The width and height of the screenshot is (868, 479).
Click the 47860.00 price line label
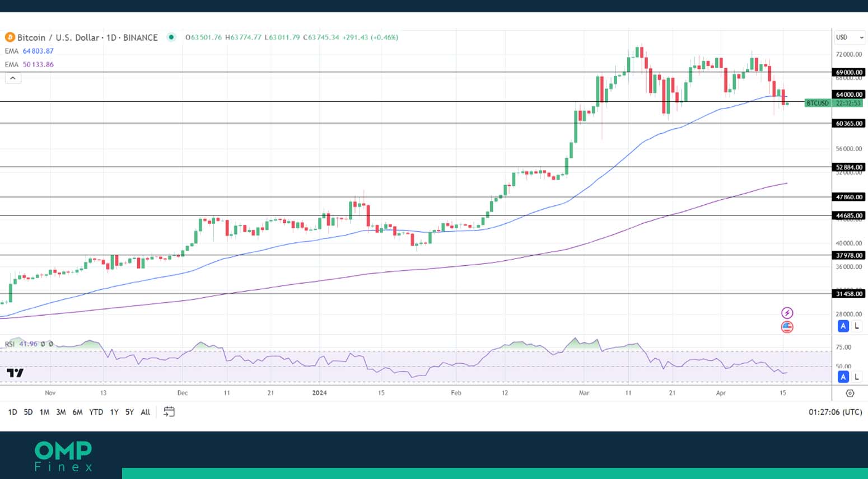pyautogui.click(x=849, y=197)
